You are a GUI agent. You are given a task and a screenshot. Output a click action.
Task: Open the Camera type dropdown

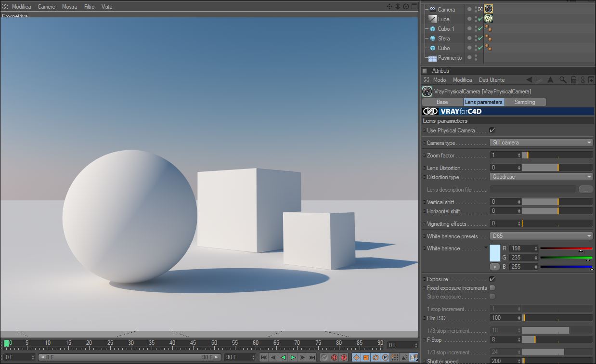coord(541,143)
